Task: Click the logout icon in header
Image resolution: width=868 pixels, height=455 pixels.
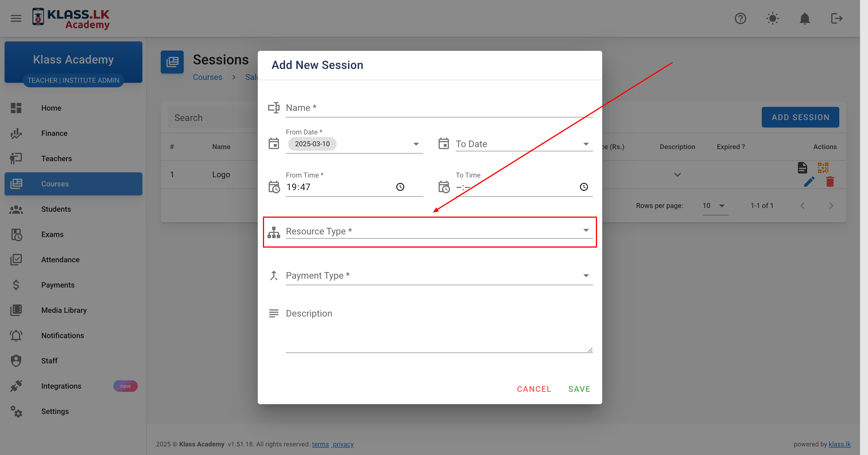Action: [x=836, y=18]
